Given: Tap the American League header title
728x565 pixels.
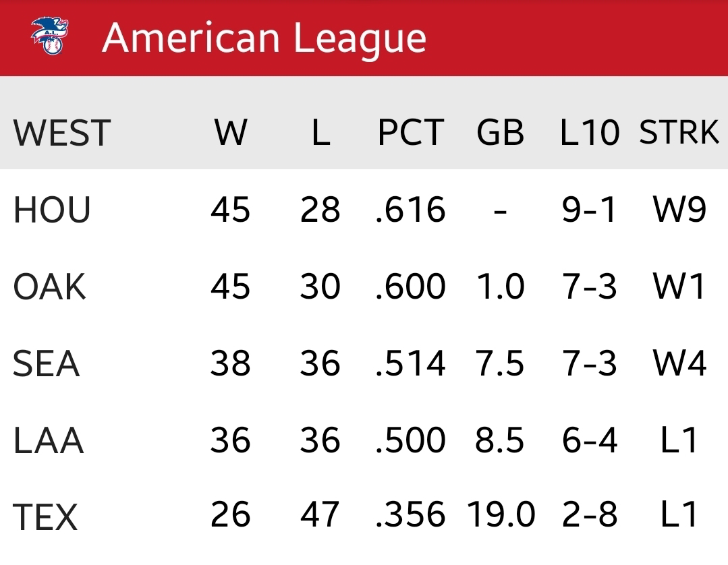Looking at the screenshot, I should (x=264, y=38).
